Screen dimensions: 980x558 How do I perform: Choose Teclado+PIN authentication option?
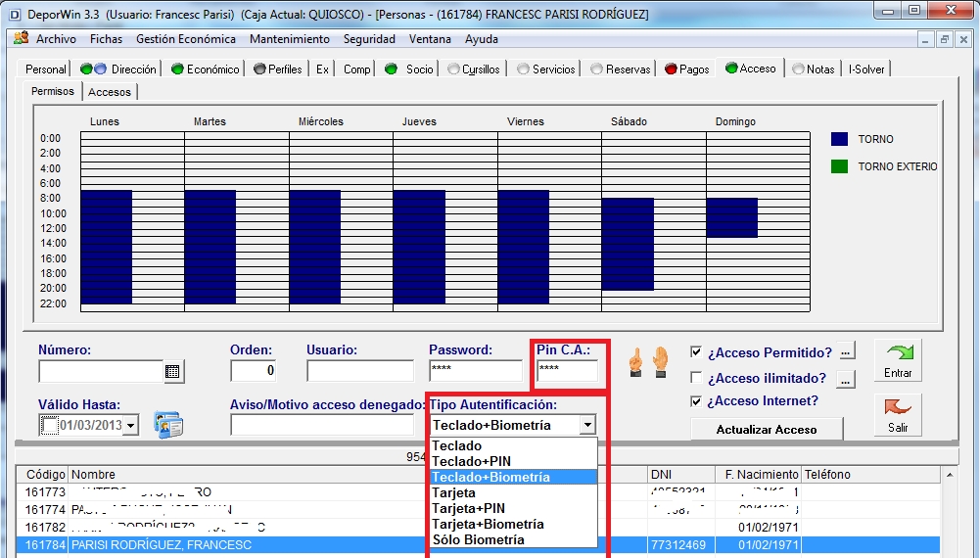(x=513, y=461)
